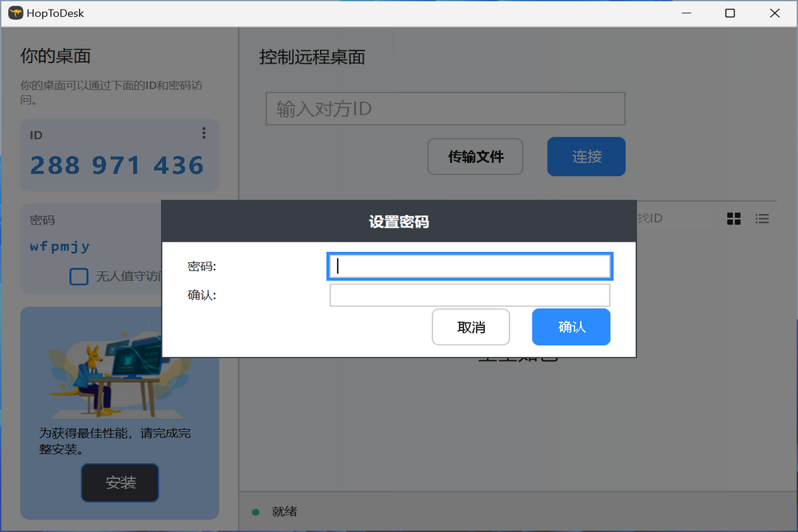798x532 pixels.
Task: Minimize the HopToDesk window
Action: pyautogui.click(x=686, y=13)
